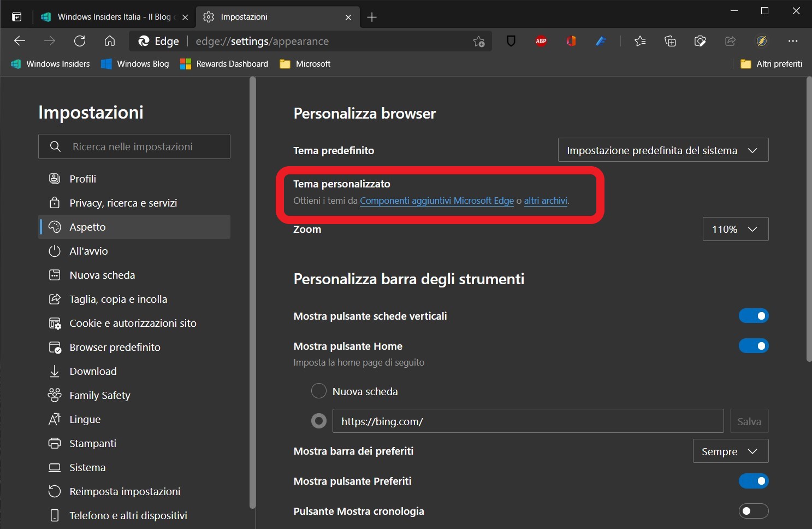812x529 pixels.
Task: Open Cookie e autorizzazioni sito
Action: [x=134, y=323]
